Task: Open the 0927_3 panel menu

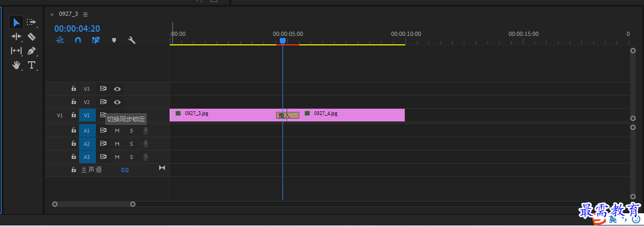Action: click(85, 14)
